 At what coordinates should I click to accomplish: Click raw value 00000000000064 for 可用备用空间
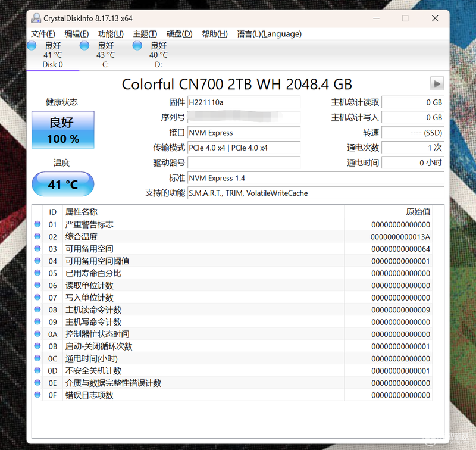(x=400, y=249)
